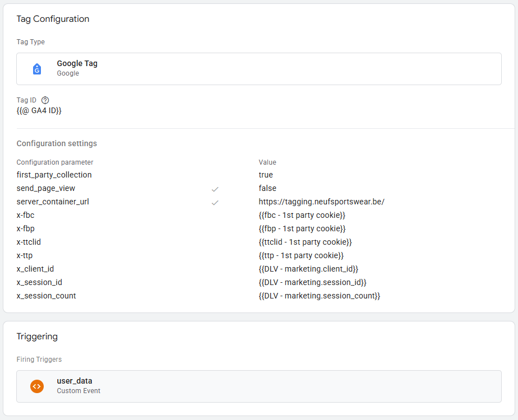This screenshot has height=420, width=518.
Task: Select the DLV marketing.session_count value
Action: pyautogui.click(x=319, y=296)
